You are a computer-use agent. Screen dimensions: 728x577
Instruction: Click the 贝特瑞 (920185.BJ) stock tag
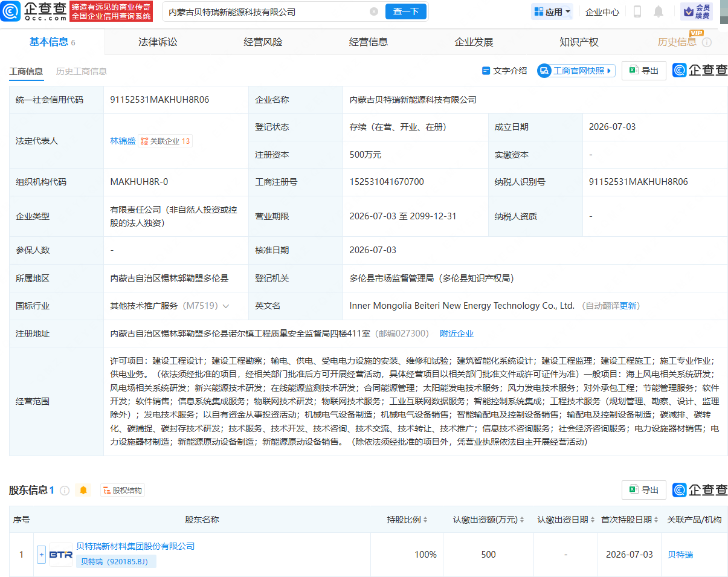(x=116, y=562)
